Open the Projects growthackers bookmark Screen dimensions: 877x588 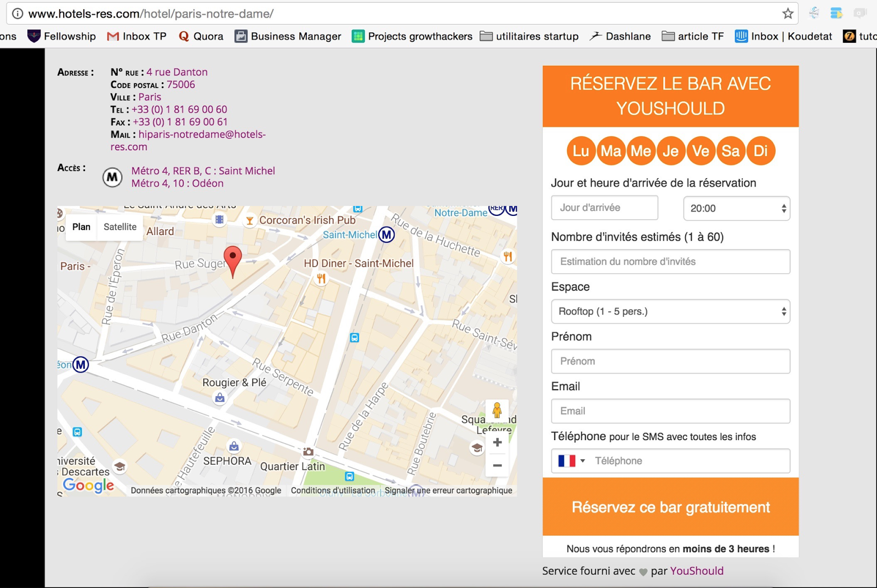[412, 36]
